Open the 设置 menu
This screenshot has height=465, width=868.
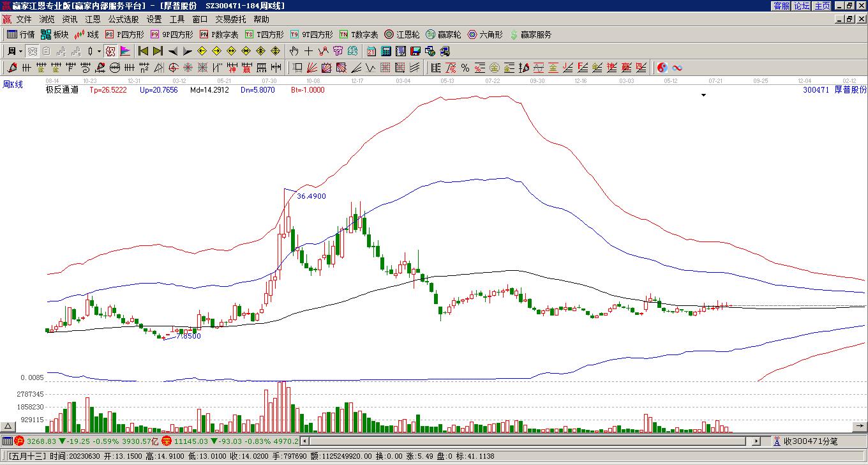pyautogui.click(x=154, y=20)
